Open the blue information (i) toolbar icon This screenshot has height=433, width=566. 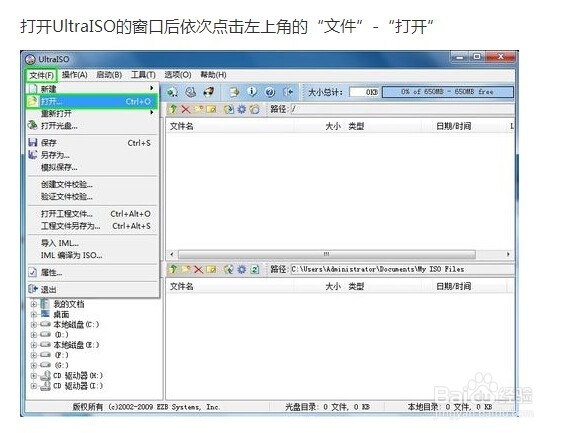point(252,92)
